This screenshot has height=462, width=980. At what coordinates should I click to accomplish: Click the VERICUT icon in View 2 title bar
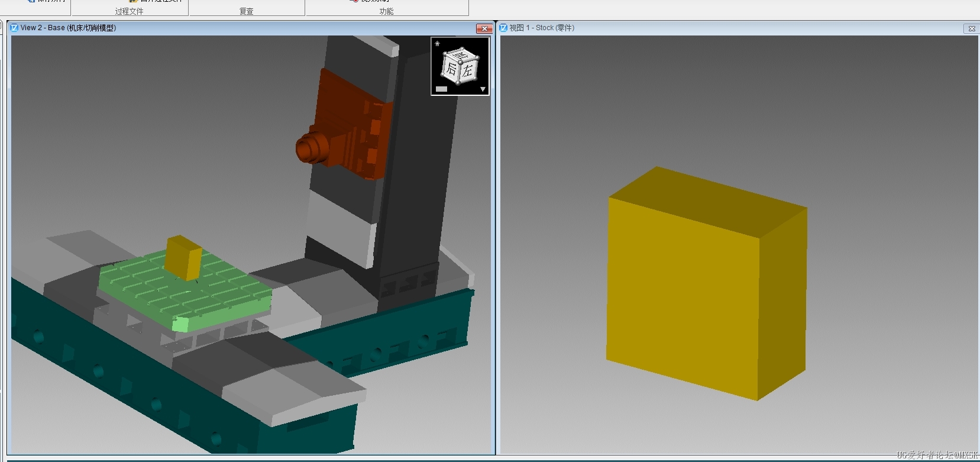(x=14, y=28)
